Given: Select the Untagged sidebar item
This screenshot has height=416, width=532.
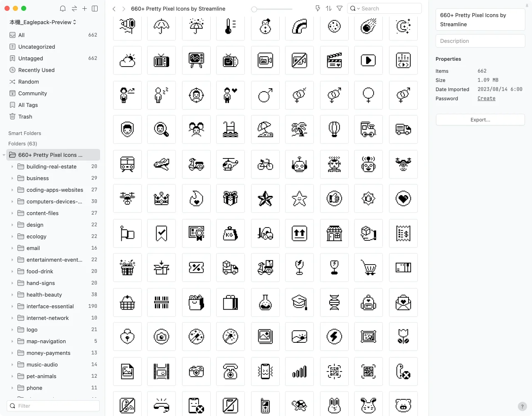Looking at the screenshot, I should coord(31,58).
